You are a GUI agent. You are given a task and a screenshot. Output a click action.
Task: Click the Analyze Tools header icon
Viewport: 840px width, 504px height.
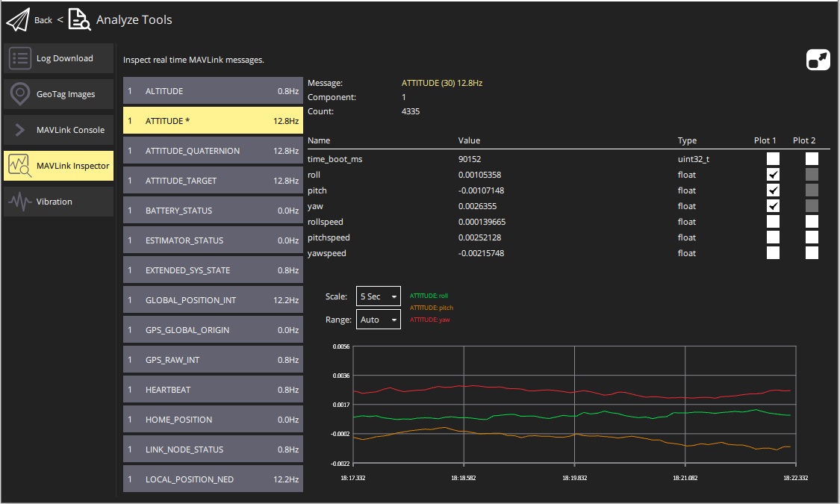coord(78,19)
